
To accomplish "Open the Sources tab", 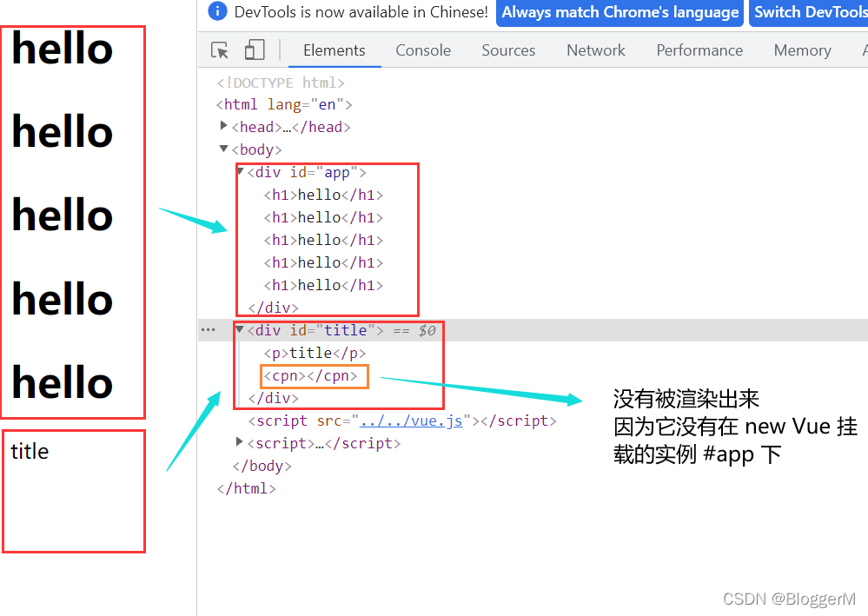I will [508, 50].
